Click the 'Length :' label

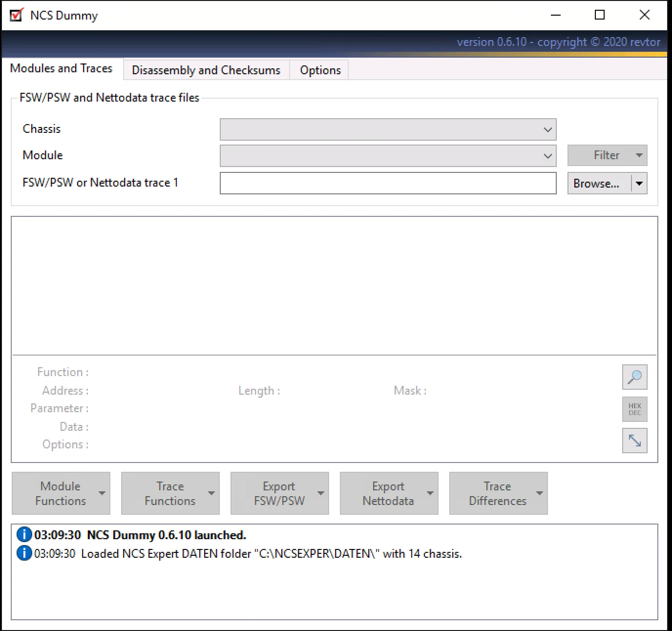point(259,391)
